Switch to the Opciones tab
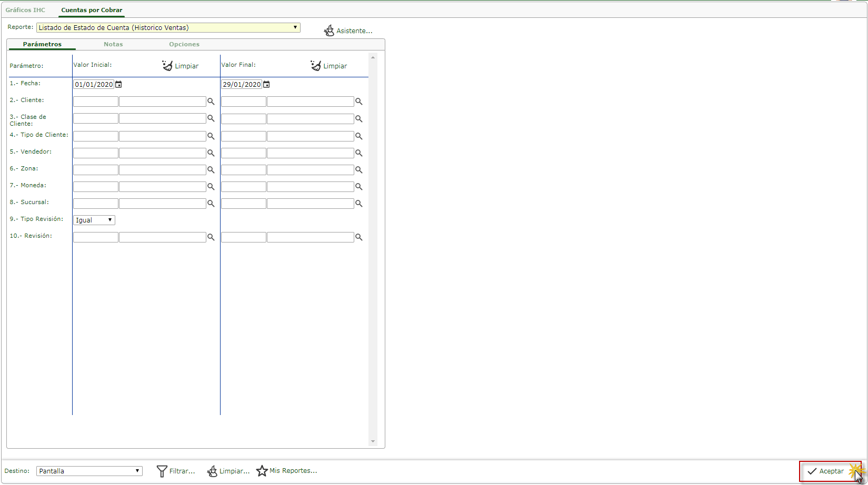 184,44
